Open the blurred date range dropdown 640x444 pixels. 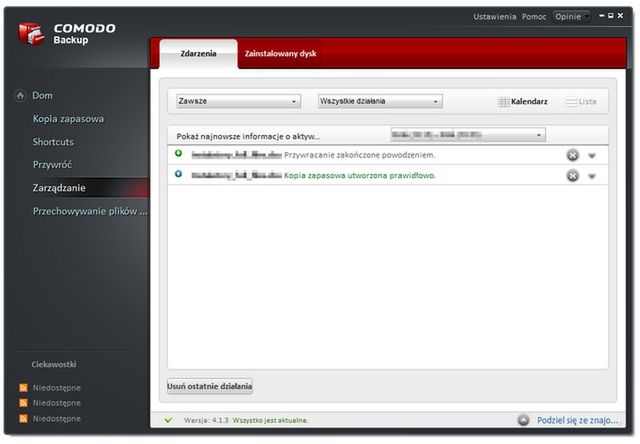pyautogui.click(x=468, y=135)
